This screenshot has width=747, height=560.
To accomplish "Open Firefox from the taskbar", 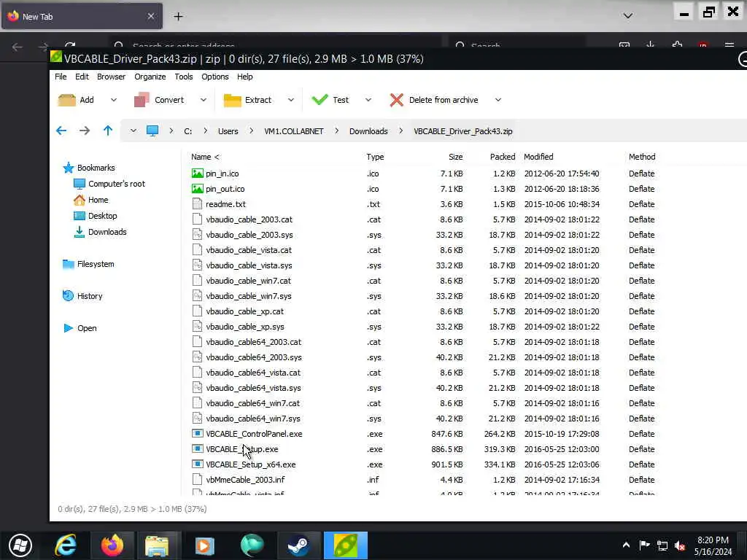I will click(x=112, y=545).
